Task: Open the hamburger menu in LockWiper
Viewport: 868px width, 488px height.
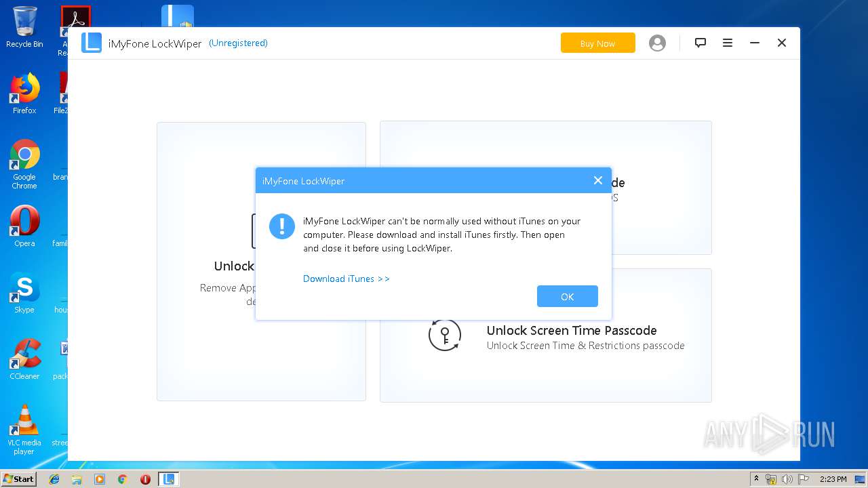Action: (728, 43)
